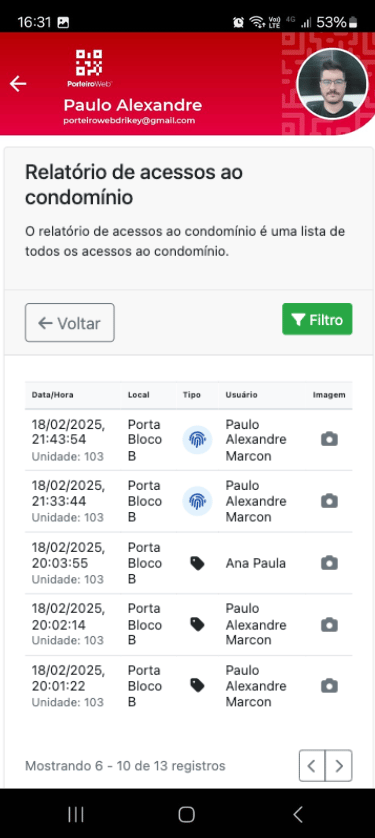Open Paulo Alexandre's profile photo
375x838 pixels.
click(x=332, y=84)
